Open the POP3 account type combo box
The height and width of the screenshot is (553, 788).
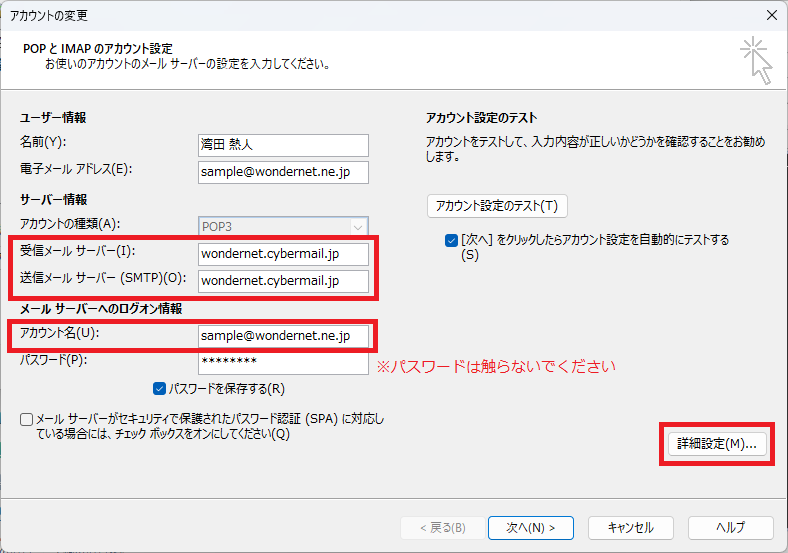(x=283, y=227)
